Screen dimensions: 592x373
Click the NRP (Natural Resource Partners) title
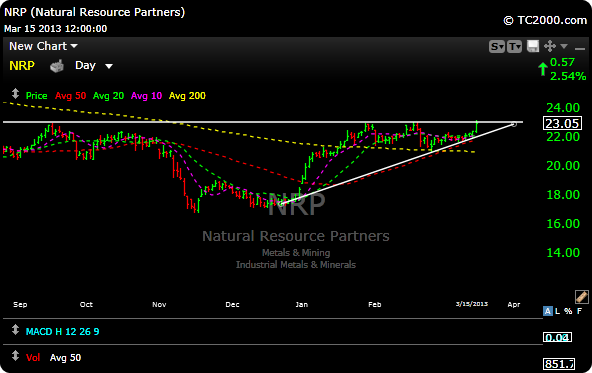pos(94,12)
